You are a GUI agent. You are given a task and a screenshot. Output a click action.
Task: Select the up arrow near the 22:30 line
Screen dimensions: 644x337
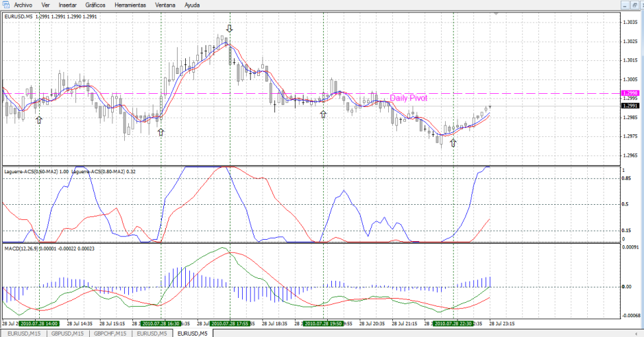[x=453, y=142]
